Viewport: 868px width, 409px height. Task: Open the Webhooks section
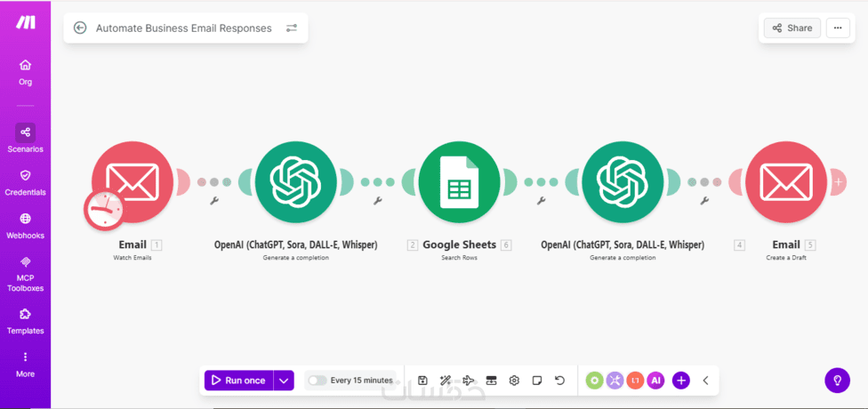26,227
